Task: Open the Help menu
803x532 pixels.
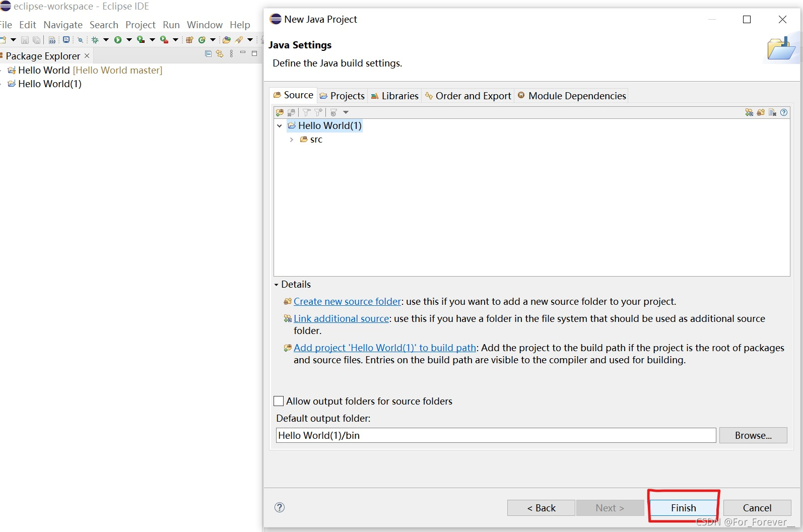Action: click(240, 25)
